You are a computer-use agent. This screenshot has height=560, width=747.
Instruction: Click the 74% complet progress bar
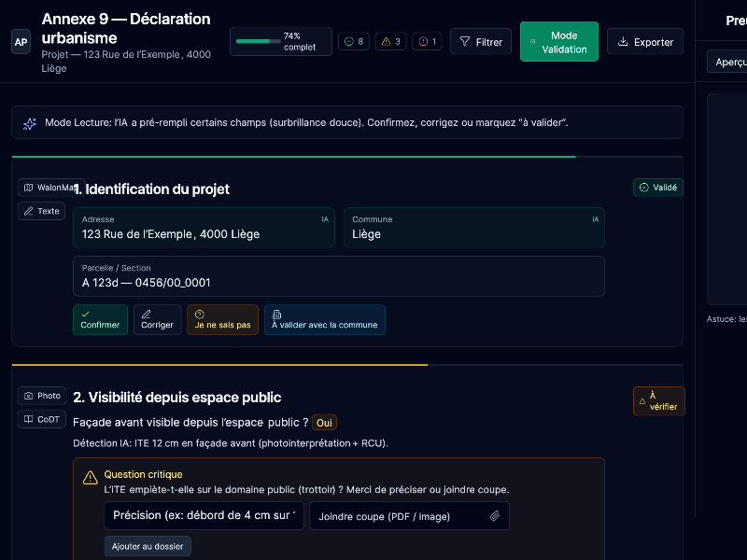259,42
